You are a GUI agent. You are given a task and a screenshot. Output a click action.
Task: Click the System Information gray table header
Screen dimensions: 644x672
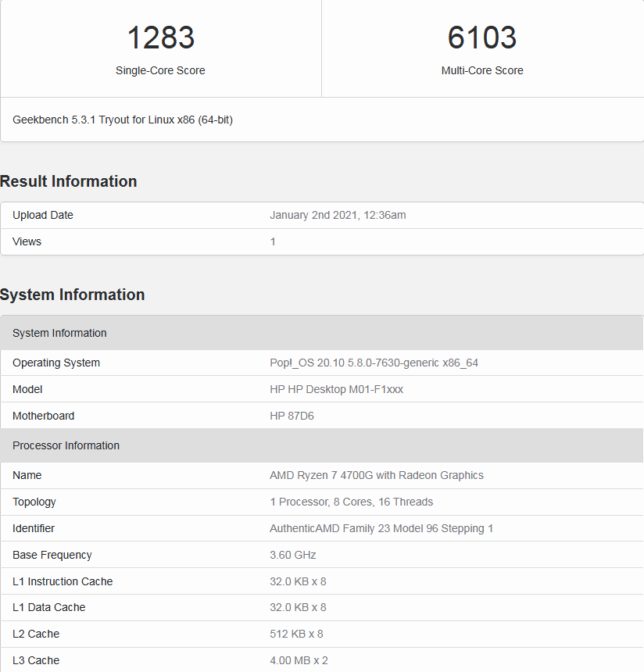pyautogui.click(x=59, y=333)
